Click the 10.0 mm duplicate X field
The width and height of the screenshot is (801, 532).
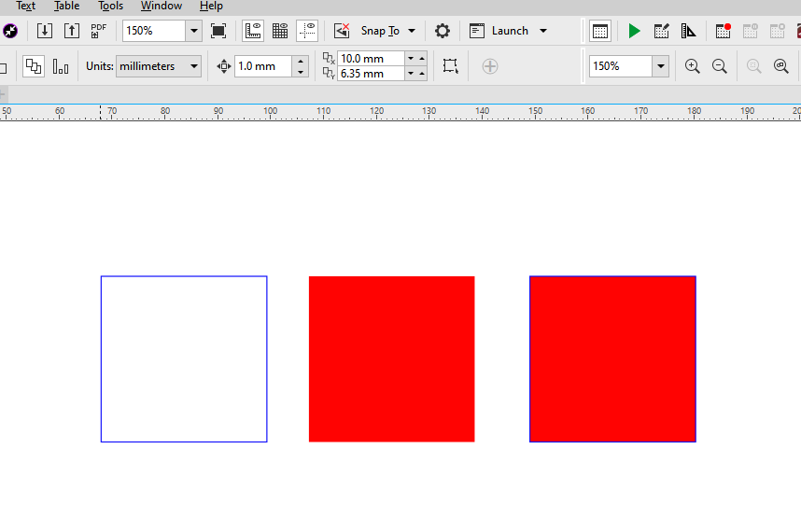pos(371,58)
